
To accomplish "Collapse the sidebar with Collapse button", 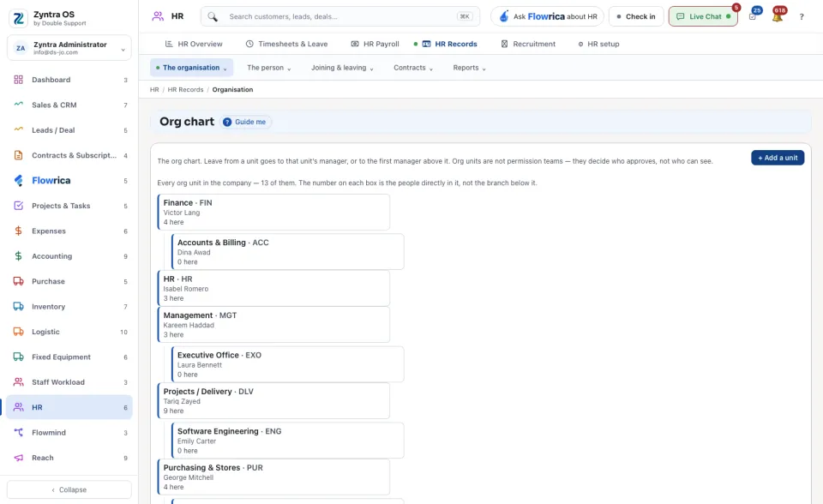I will (x=69, y=489).
